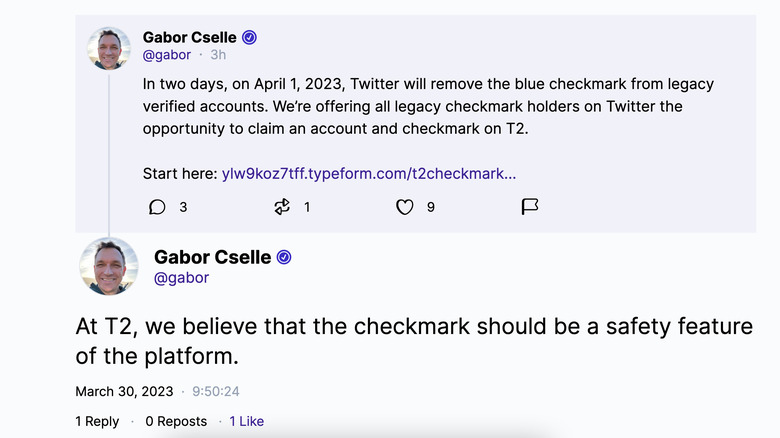Click the reply speech bubble icon
Image resolution: width=780 pixels, height=438 pixels.
(157, 207)
